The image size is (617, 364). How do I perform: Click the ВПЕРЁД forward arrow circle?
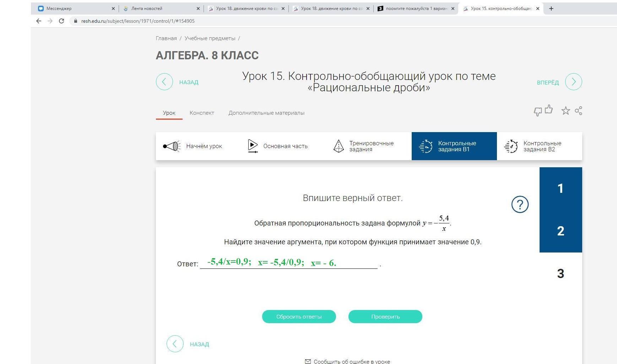573,82
